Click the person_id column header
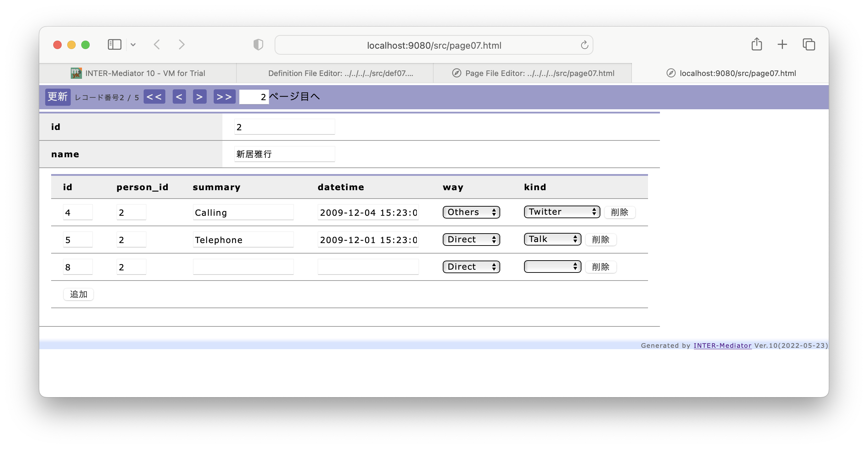The width and height of the screenshot is (868, 449). (x=142, y=187)
